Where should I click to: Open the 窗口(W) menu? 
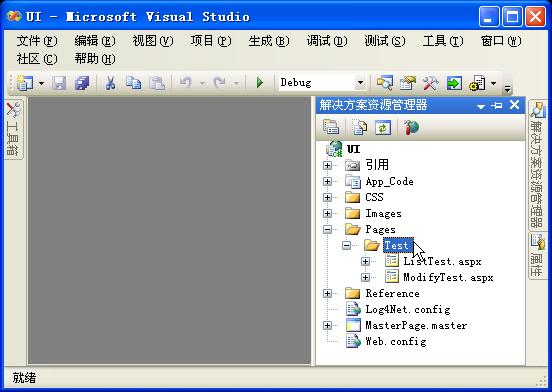tap(501, 41)
